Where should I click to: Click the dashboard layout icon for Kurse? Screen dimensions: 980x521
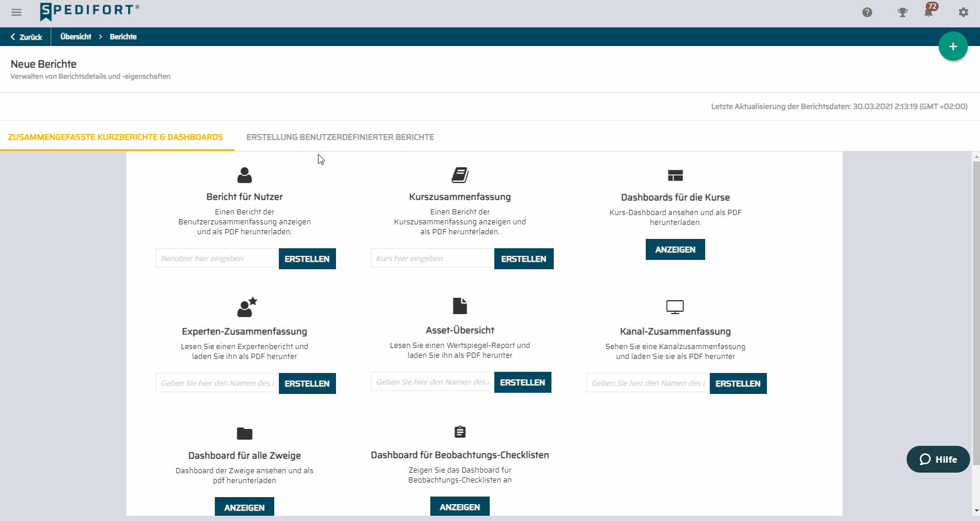click(675, 175)
